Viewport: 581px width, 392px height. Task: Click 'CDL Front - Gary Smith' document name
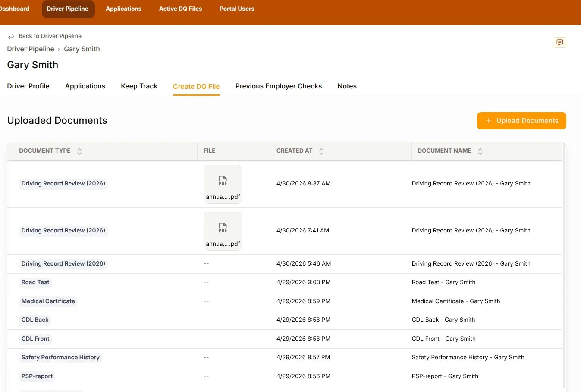pyautogui.click(x=443, y=339)
